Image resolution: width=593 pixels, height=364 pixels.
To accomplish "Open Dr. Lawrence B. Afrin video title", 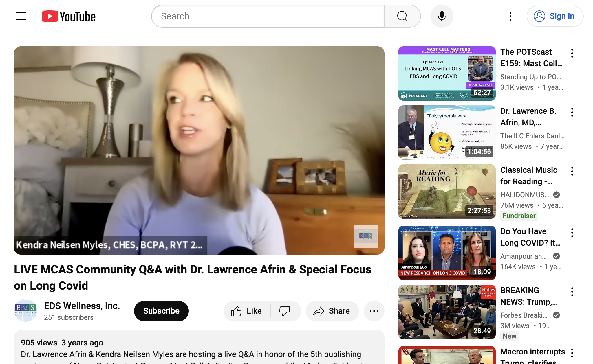I will pyautogui.click(x=529, y=117).
